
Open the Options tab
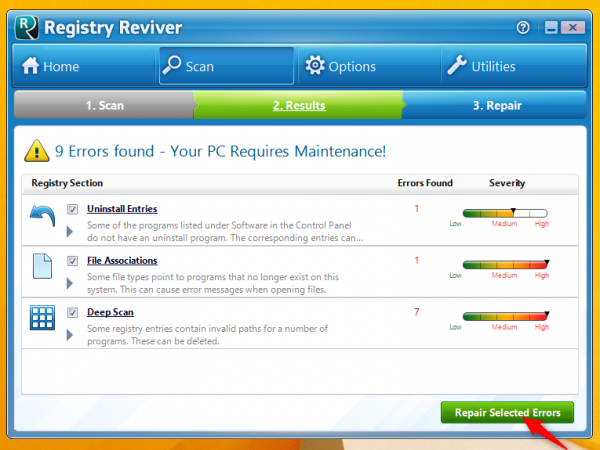(x=369, y=66)
